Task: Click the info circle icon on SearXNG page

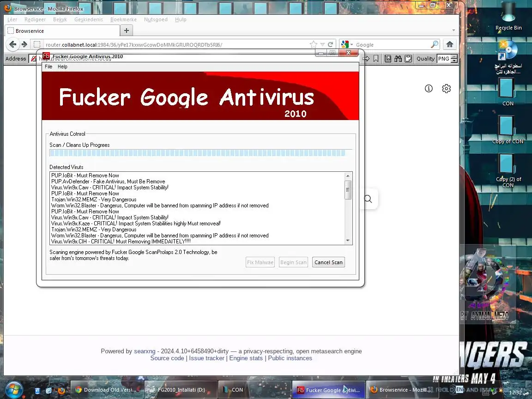Action: coord(429,89)
